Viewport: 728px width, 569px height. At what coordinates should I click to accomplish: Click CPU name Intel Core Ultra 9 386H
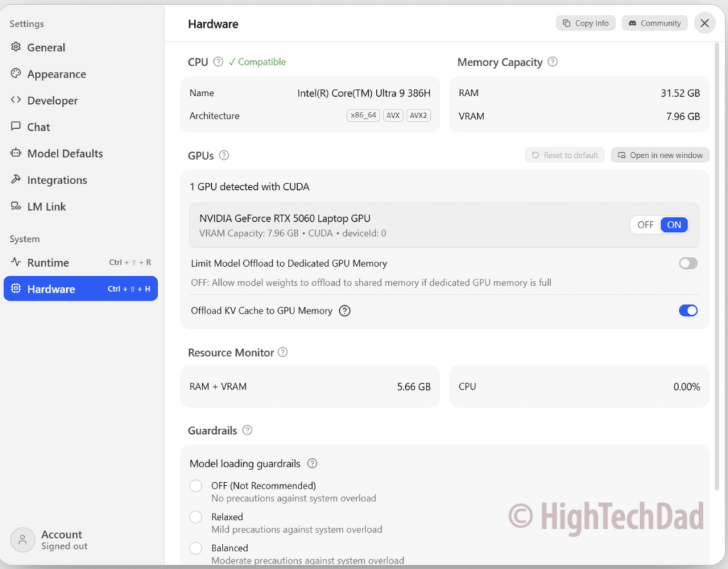tap(364, 93)
